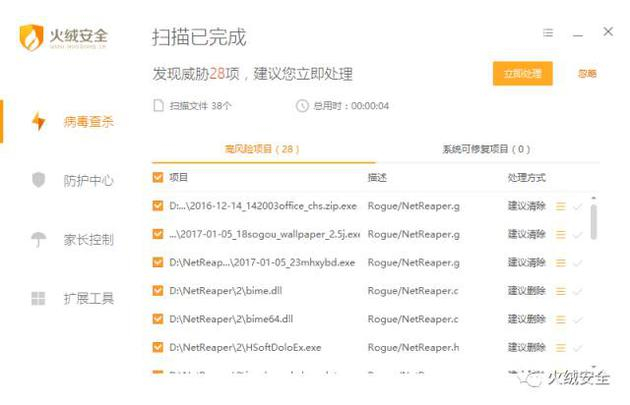Click Rogue/NetReaper.c in bime.dll row

click(413, 291)
